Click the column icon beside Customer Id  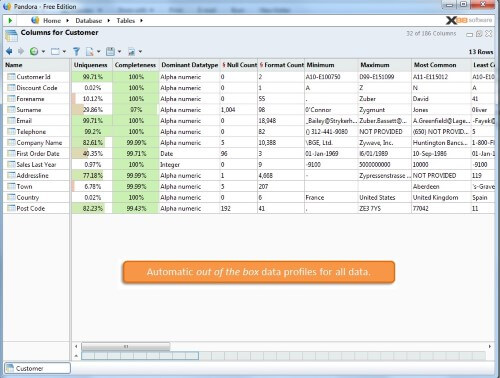(11, 77)
